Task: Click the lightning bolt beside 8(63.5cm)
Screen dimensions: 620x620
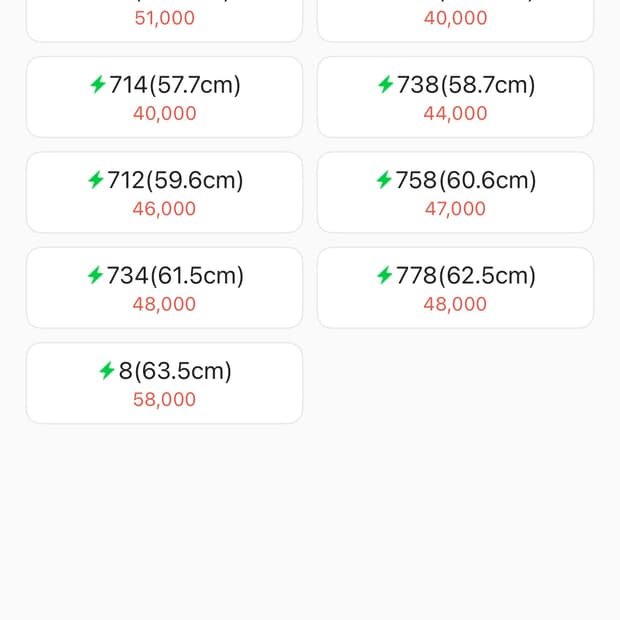Action: tap(107, 371)
